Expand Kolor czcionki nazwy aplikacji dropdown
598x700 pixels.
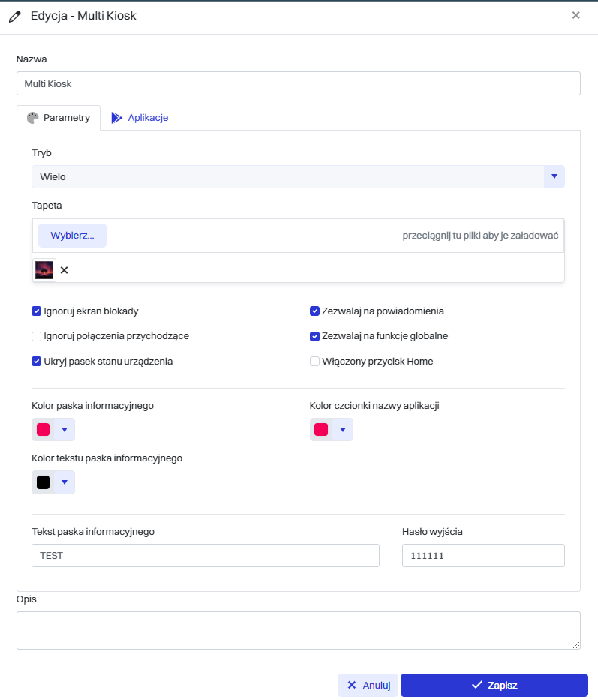343,430
